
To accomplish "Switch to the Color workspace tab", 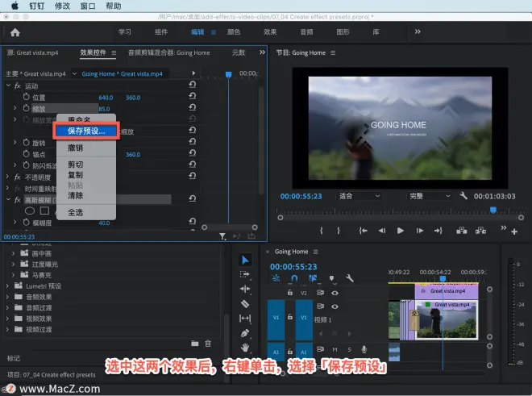I will pos(234,32).
